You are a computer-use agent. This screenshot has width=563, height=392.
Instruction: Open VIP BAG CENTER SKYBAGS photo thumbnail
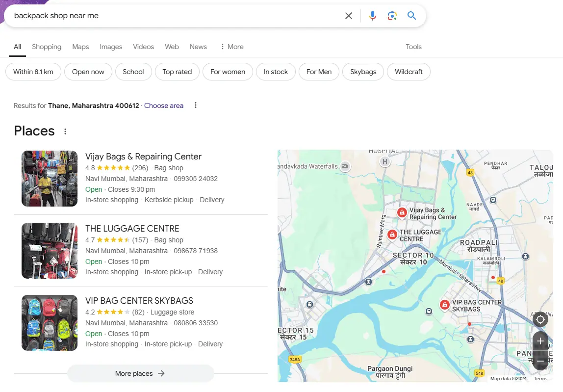coord(50,323)
